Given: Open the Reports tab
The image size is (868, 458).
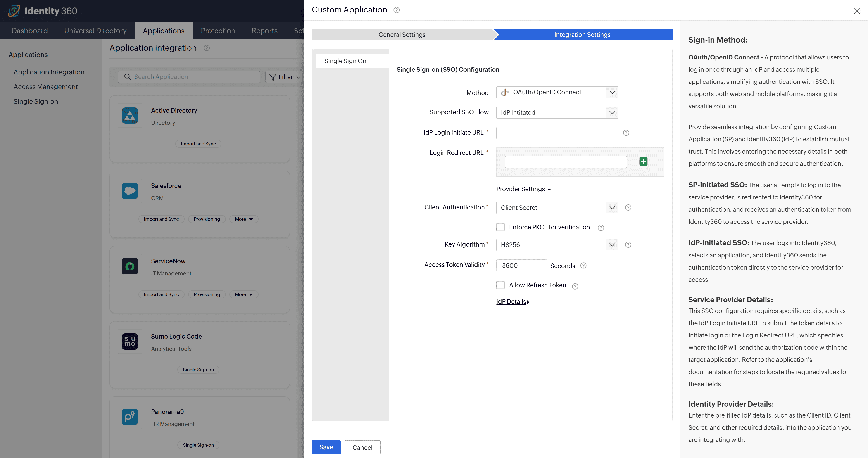Looking at the screenshot, I should 264,31.
